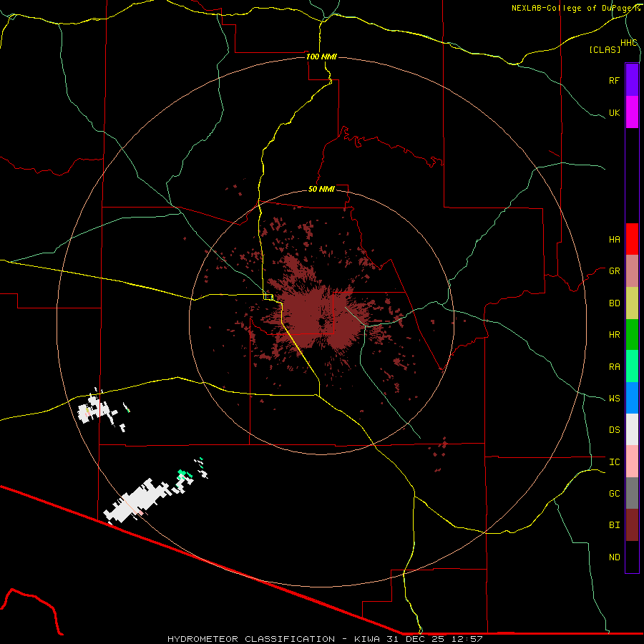The width and height of the screenshot is (644, 644).
Task: Click the ND black legend swatch
Action: (x=632, y=557)
